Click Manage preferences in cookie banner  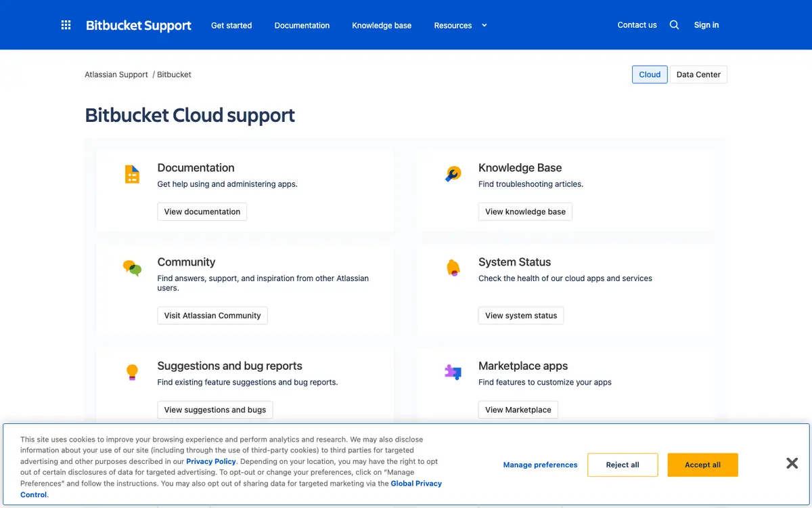point(540,465)
